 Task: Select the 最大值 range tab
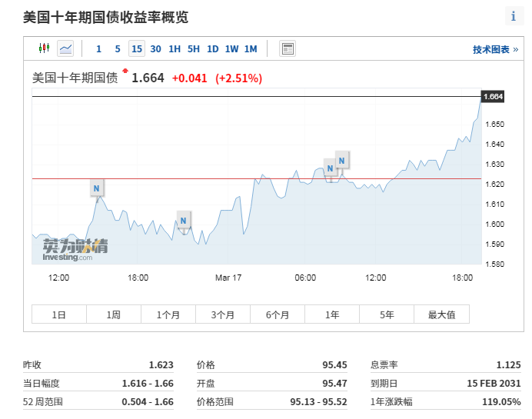(x=441, y=314)
